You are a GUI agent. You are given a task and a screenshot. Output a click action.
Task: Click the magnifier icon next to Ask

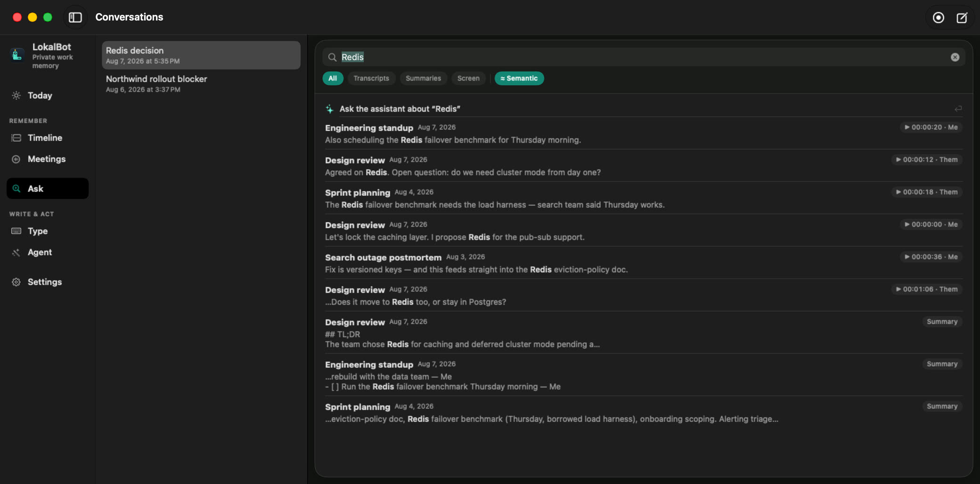16,188
